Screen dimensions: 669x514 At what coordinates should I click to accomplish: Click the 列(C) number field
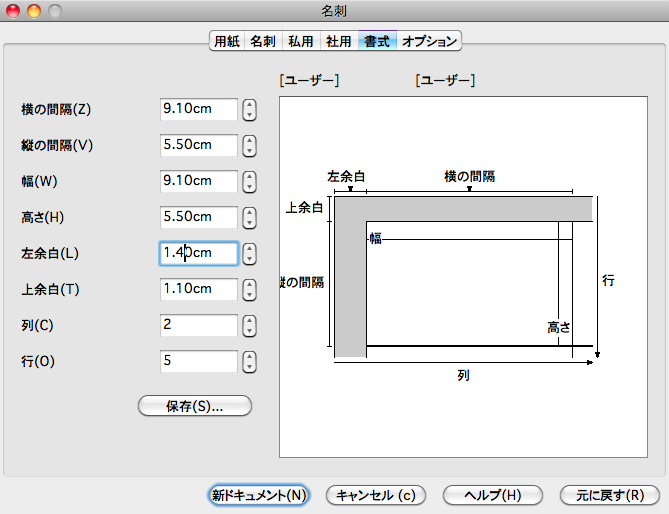[x=199, y=325]
